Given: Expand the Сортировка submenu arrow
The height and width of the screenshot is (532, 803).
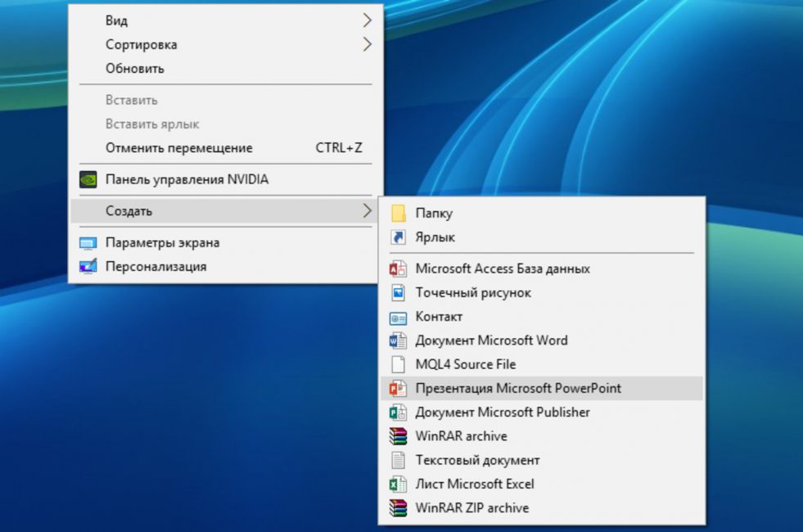Looking at the screenshot, I should click(367, 44).
